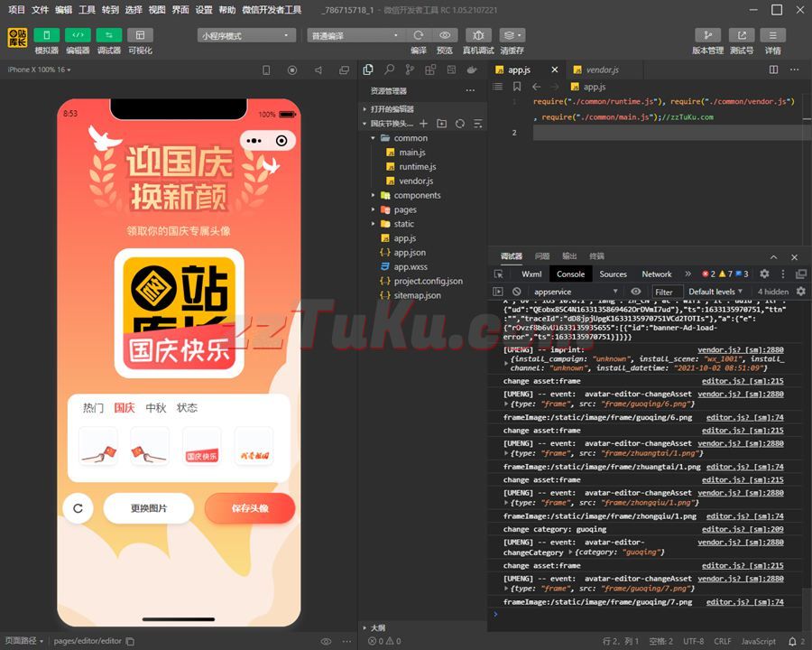Close the app.js editor tab
The width and height of the screenshot is (812, 650).
[x=555, y=70]
